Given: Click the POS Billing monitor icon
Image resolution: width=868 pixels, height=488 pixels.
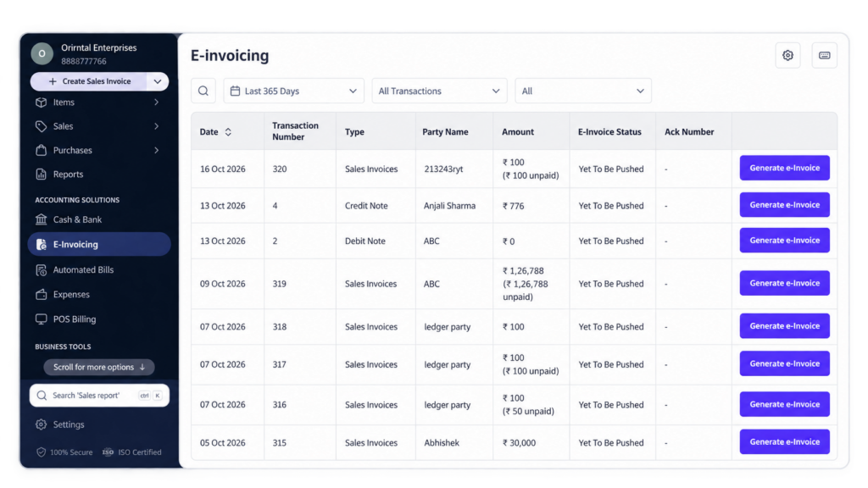Looking at the screenshot, I should tap(41, 319).
